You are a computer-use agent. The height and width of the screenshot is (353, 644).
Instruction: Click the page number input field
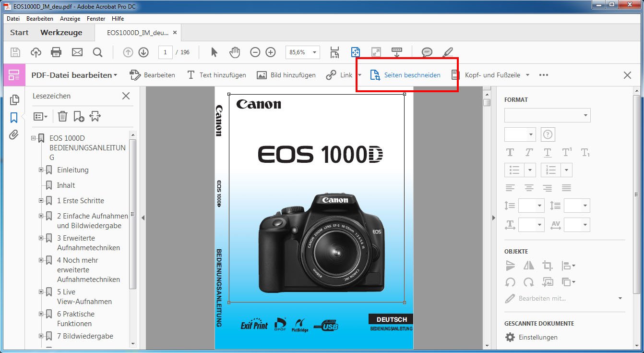(165, 52)
